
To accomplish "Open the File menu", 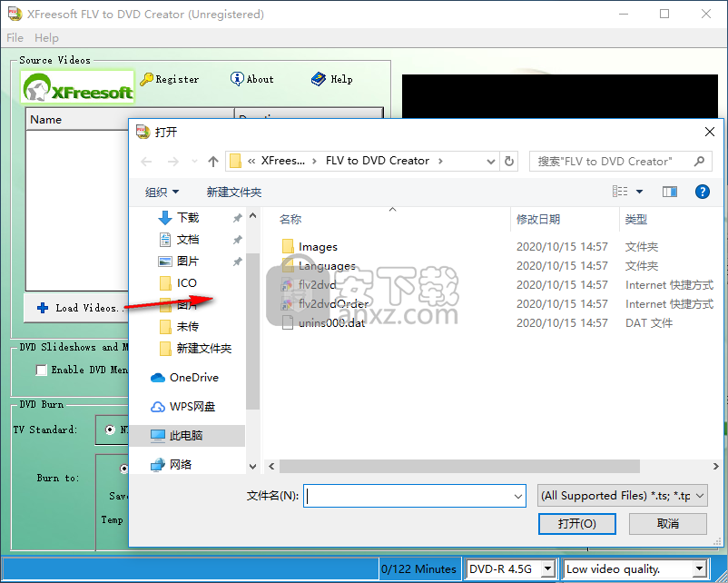I will pos(15,38).
